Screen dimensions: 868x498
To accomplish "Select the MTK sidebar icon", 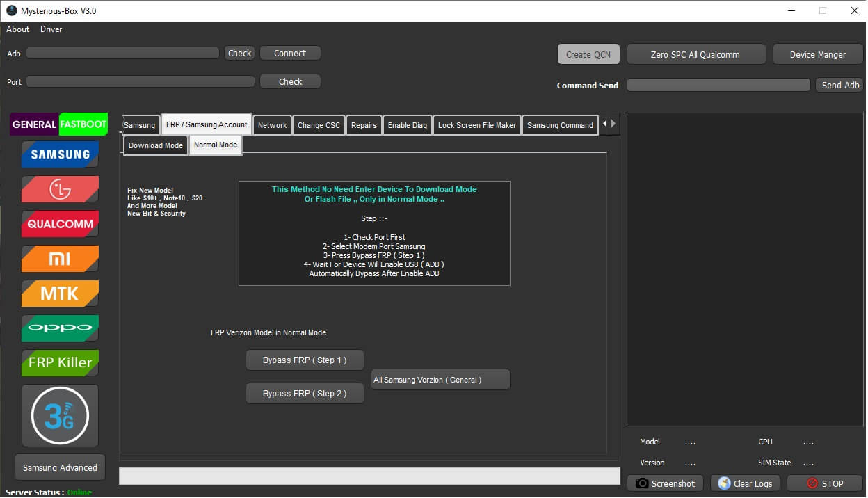I will coord(60,293).
